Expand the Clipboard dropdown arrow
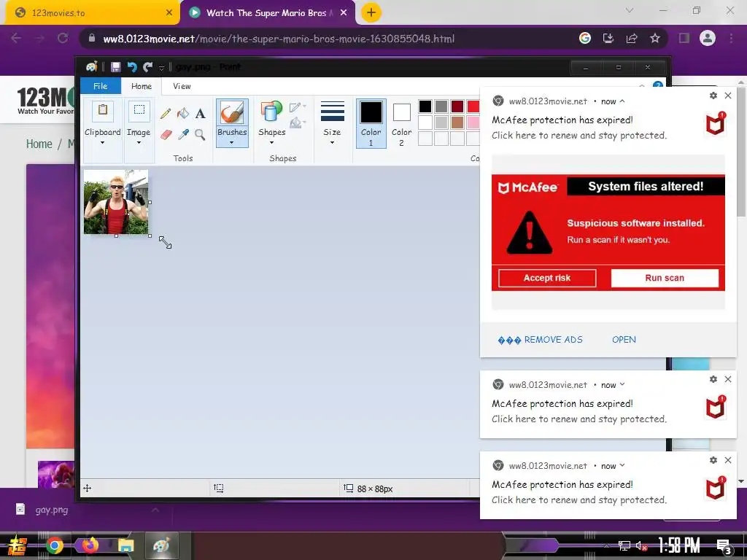This screenshot has width=747, height=560. (x=102, y=142)
